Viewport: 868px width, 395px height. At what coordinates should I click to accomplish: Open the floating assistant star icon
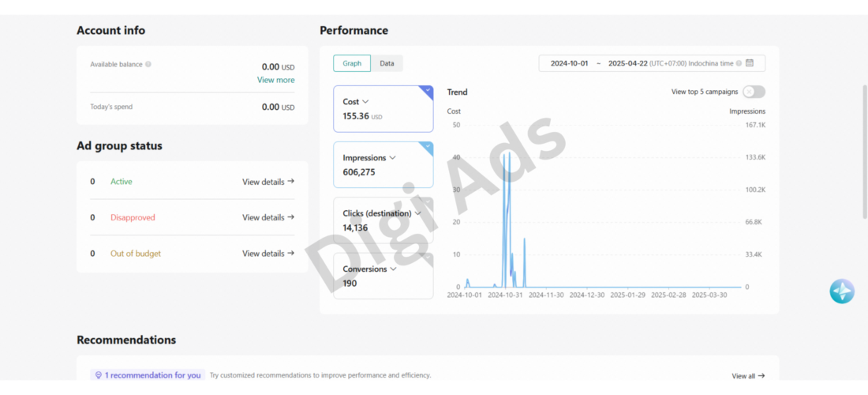coord(841,291)
